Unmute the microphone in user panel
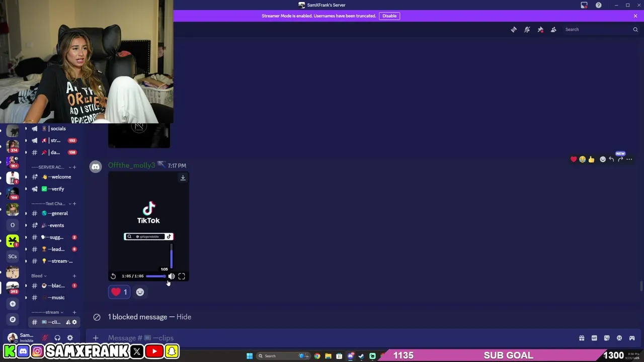Image resolution: width=644 pixels, height=362 pixels. point(45,338)
